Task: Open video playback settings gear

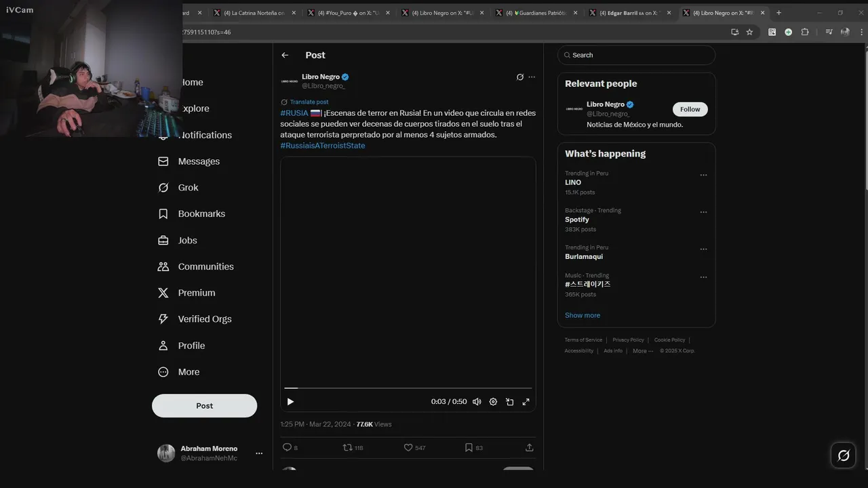Action: 493,402
